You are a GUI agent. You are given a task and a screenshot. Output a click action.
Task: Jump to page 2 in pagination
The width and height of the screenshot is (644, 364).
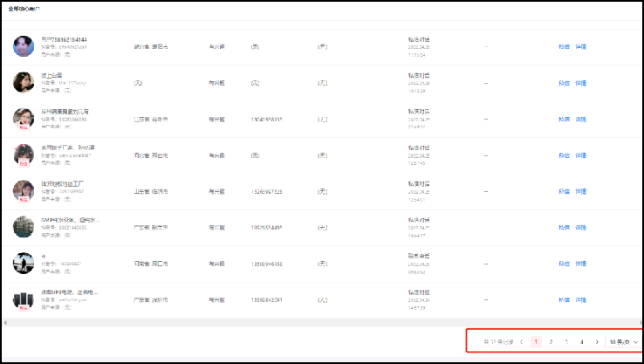click(x=552, y=342)
